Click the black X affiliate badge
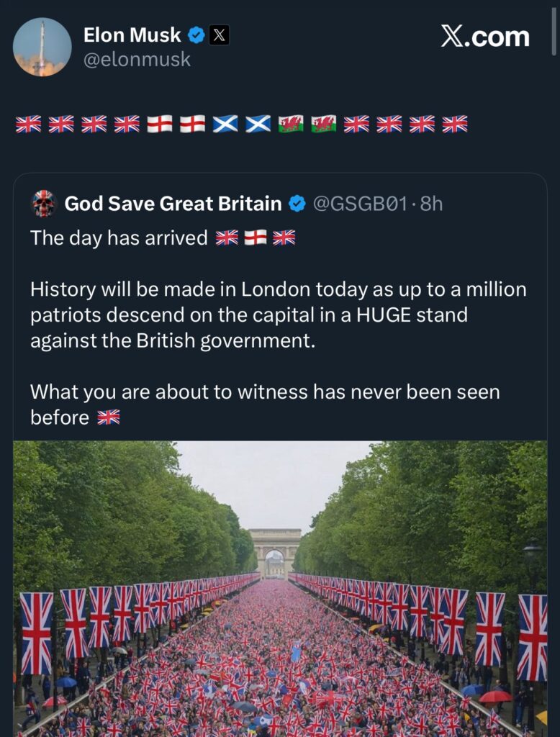Image resolution: width=560 pixels, height=737 pixels. click(x=219, y=34)
